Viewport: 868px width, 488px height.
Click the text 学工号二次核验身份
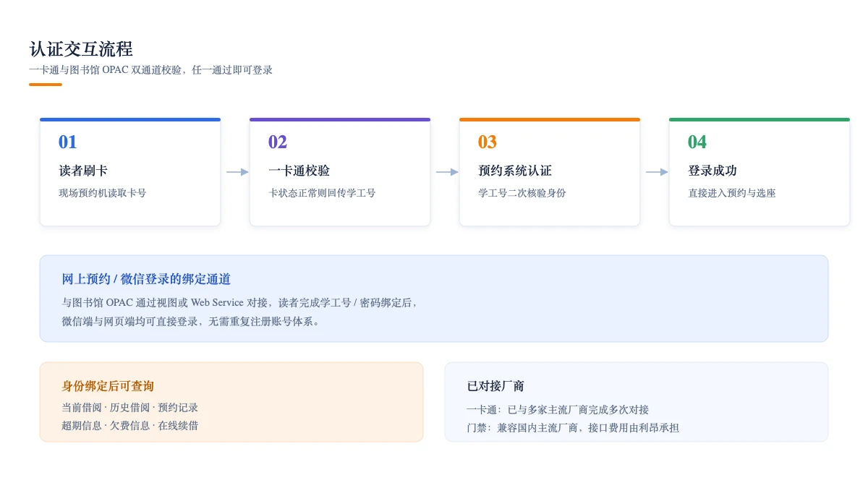522,193
